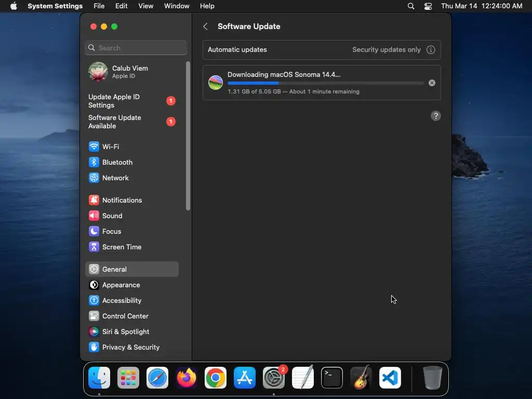Click the date and time in menu bar
This screenshot has width=532, height=399.
482,6
